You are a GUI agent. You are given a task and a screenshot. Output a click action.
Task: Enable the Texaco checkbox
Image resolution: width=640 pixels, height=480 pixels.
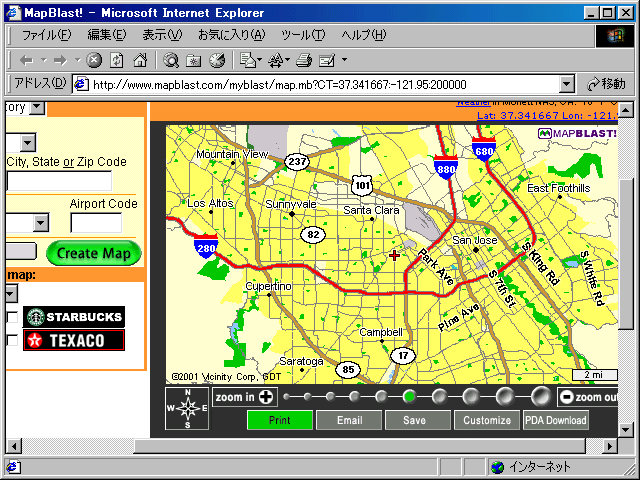(x=12, y=340)
